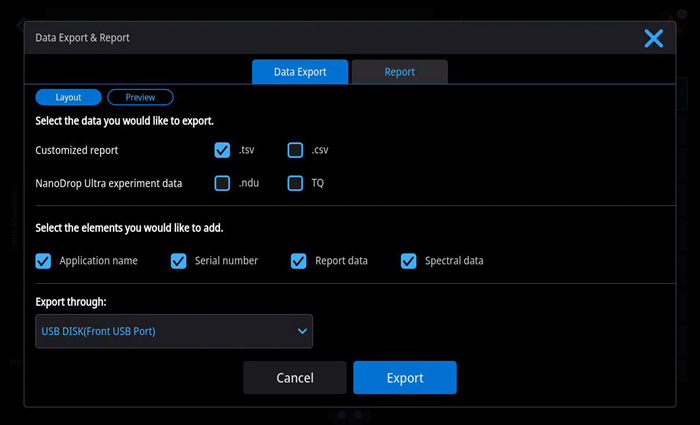The image size is (700, 425).
Task: Switch to the Report tab
Action: pyautogui.click(x=399, y=72)
